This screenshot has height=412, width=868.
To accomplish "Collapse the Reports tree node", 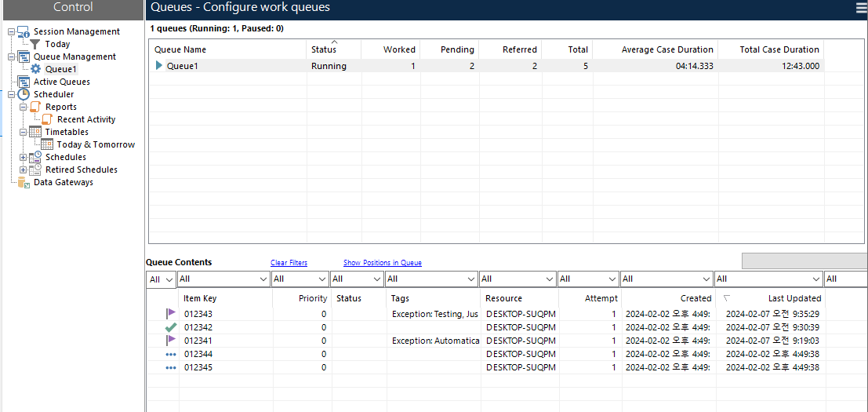I will tap(24, 107).
